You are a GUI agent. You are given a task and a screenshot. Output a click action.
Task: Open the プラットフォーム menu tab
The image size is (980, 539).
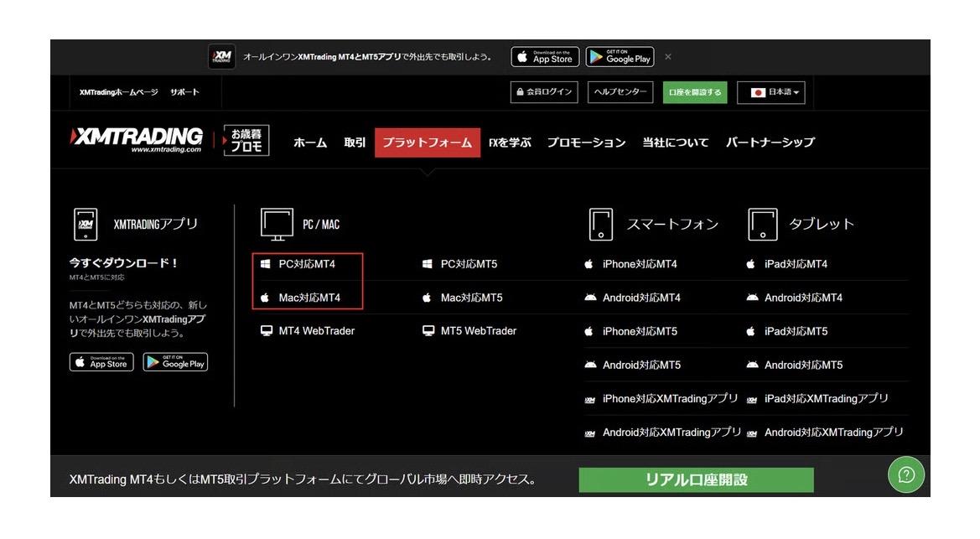point(428,143)
